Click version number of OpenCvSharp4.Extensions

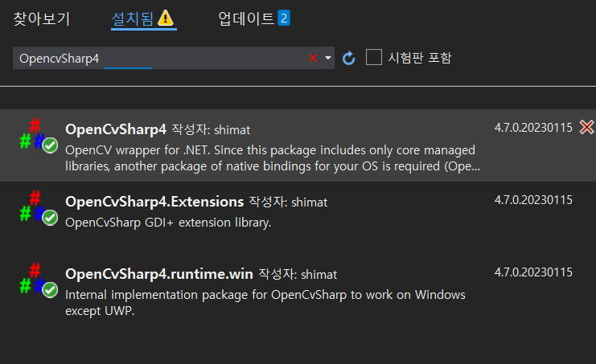pos(533,200)
